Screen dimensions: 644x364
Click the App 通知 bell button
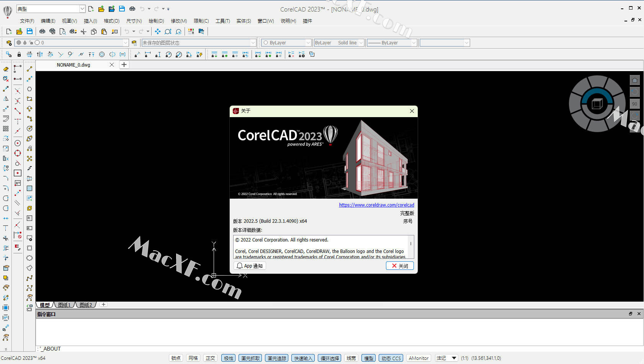pyautogui.click(x=250, y=266)
